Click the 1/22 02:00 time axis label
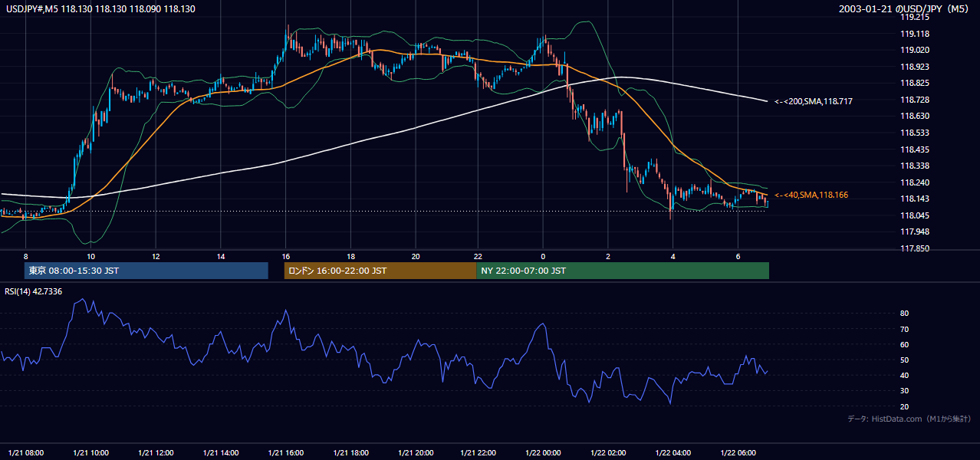 point(608,452)
